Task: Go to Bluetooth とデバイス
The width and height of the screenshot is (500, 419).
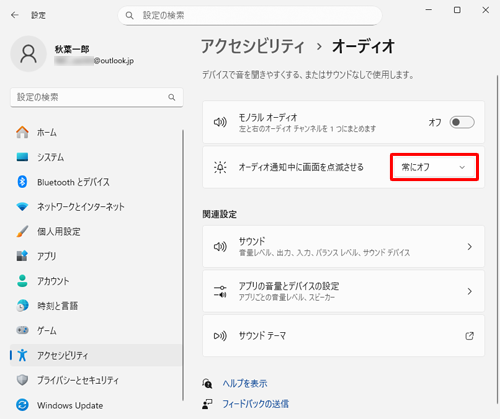Action: pos(96,182)
